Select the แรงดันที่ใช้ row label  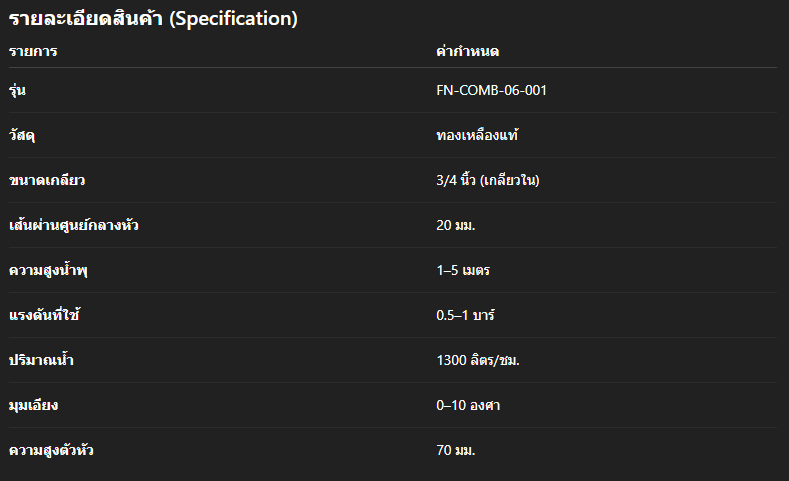[x=43, y=315]
